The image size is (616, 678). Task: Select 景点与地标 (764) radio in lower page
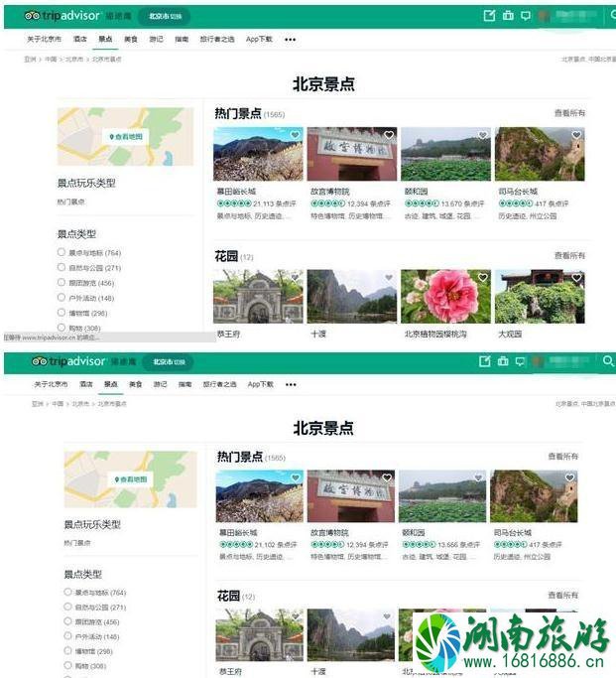pos(67,592)
